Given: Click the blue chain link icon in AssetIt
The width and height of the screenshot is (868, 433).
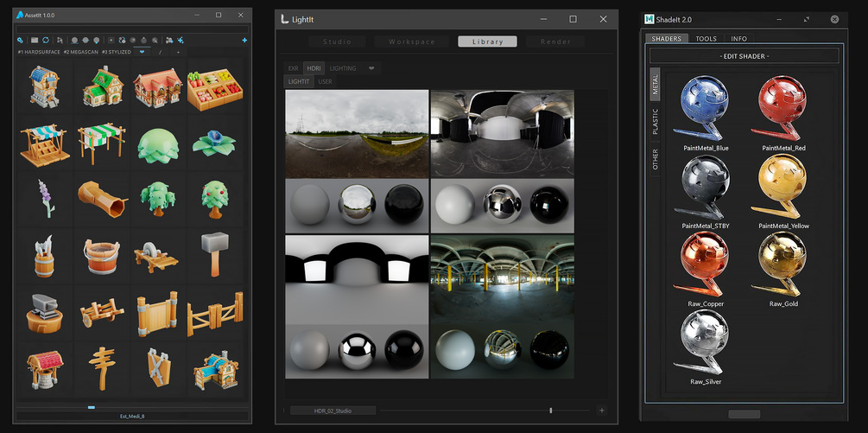Looking at the screenshot, I should coord(20,41).
